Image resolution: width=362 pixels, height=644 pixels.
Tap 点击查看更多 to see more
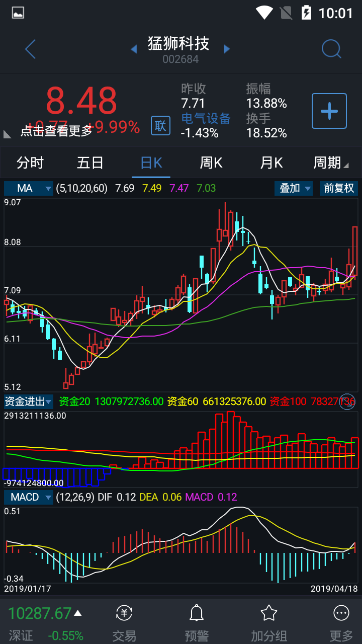[x=56, y=131]
